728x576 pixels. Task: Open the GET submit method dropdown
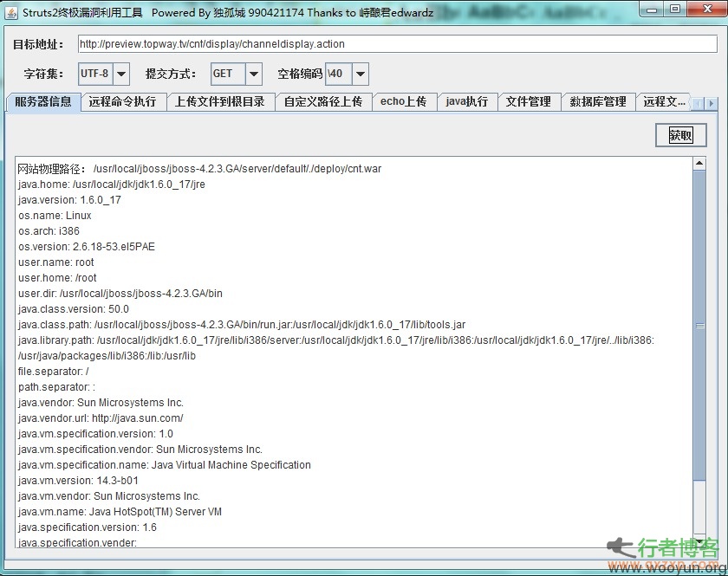click(253, 74)
